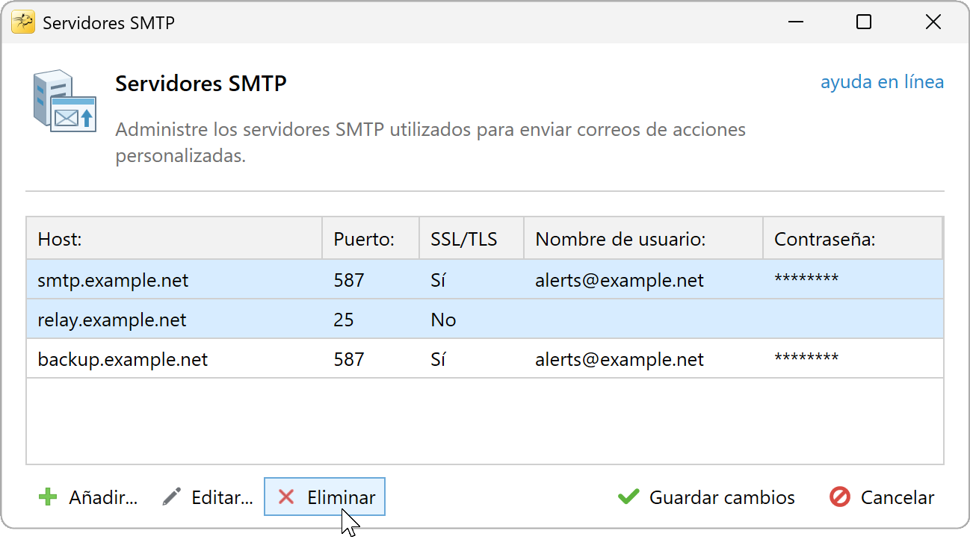Maximize the Servidores SMTP window

coord(864,22)
